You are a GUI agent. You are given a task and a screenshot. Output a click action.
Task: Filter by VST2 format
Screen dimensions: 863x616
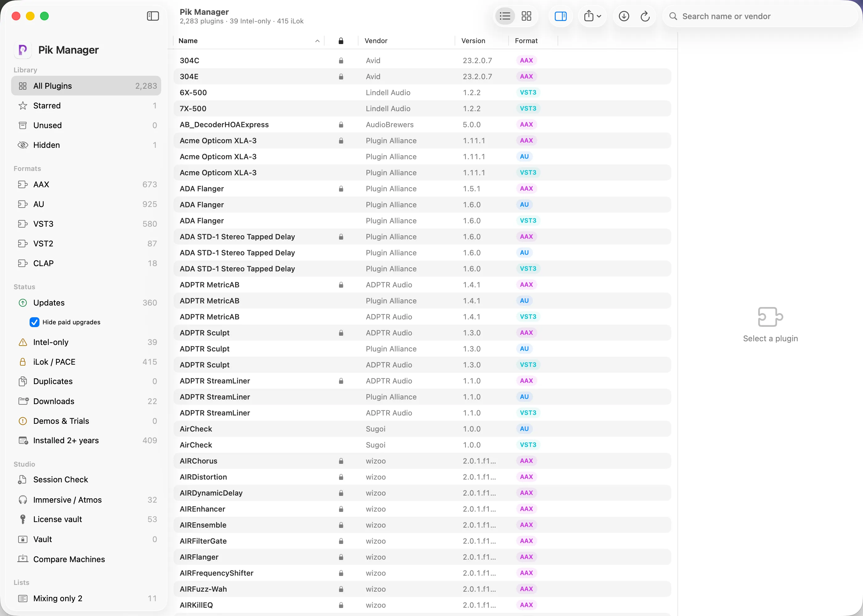86,244
